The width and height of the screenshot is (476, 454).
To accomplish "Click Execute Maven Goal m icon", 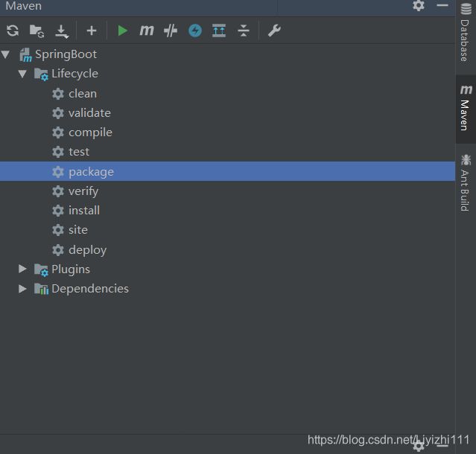I will [x=147, y=31].
